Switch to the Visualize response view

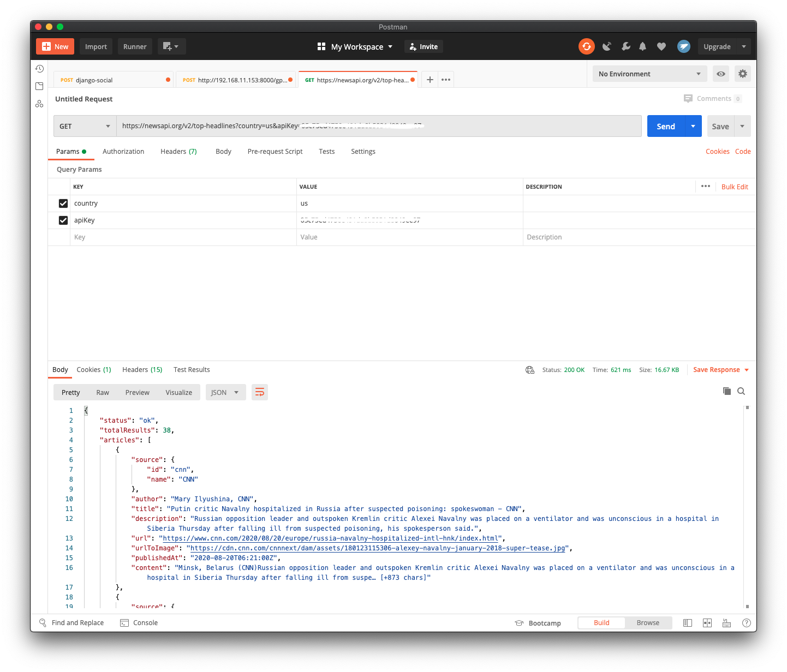pos(179,392)
